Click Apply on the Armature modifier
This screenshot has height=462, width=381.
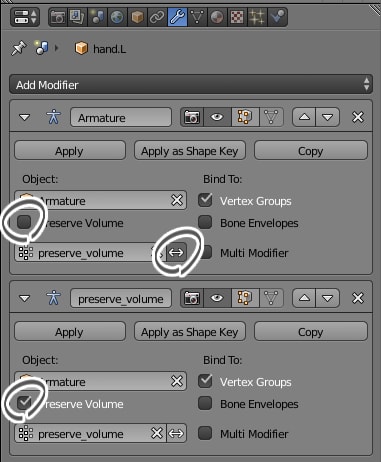[70, 151]
